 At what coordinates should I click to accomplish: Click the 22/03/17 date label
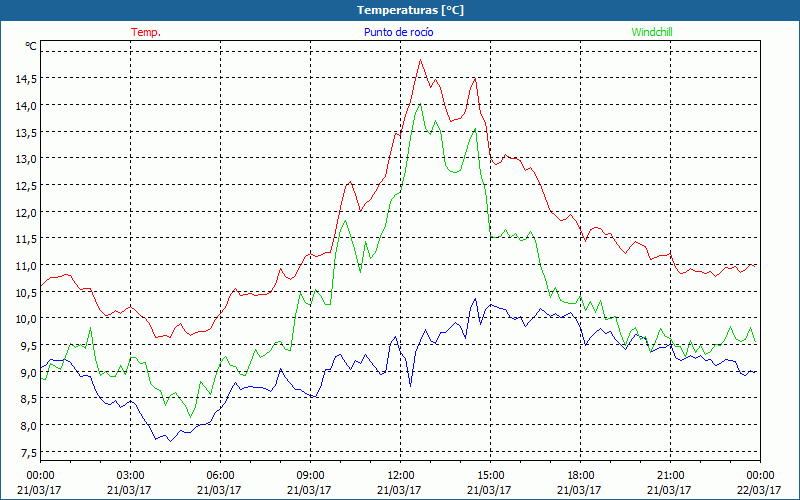pyautogui.click(x=760, y=490)
